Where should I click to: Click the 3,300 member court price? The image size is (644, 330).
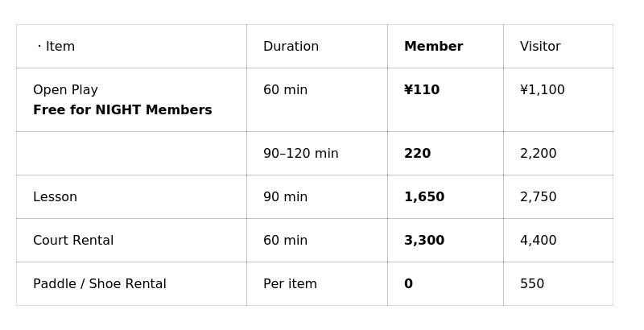pyautogui.click(x=424, y=241)
